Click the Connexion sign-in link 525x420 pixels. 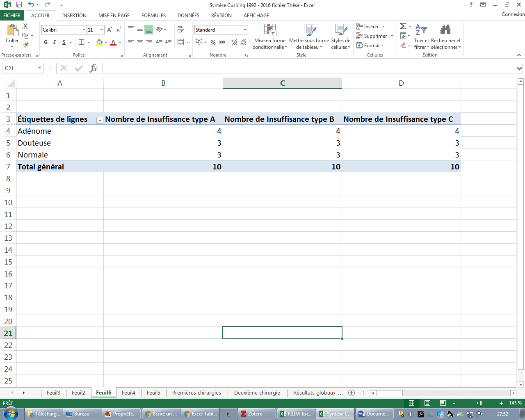coord(513,14)
